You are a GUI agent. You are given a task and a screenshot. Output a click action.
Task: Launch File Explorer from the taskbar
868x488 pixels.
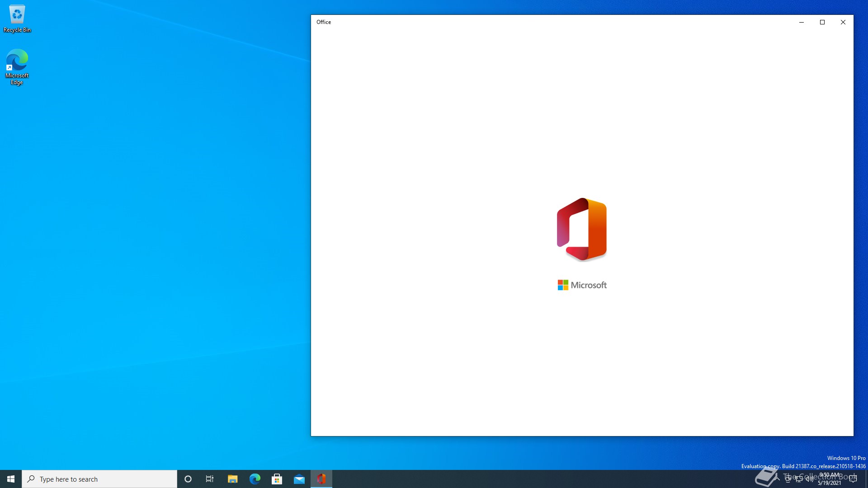[x=232, y=479]
